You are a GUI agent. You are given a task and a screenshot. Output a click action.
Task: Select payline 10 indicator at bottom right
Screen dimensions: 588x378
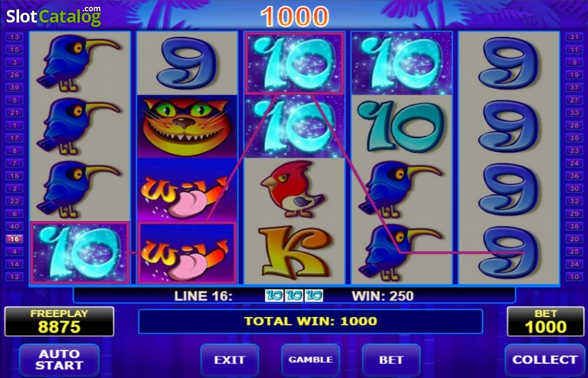point(574,277)
